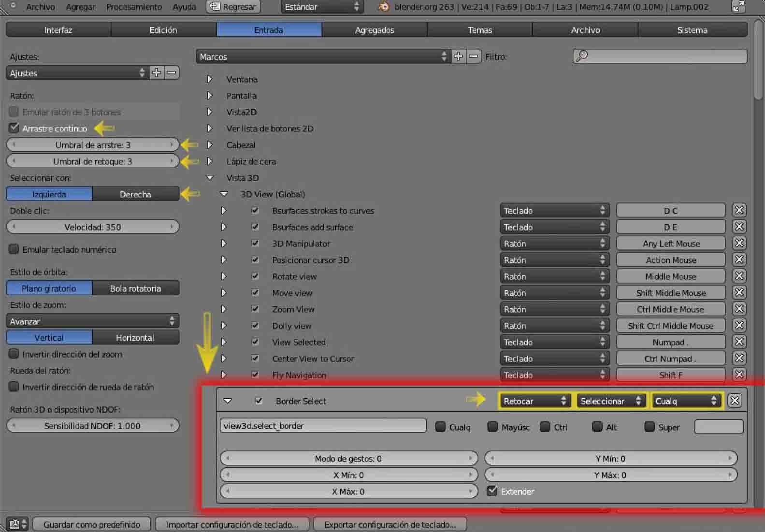Remove the Fly Navigation keymap entry
The height and width of the screenshot is (532, 765).
[739, 374]
